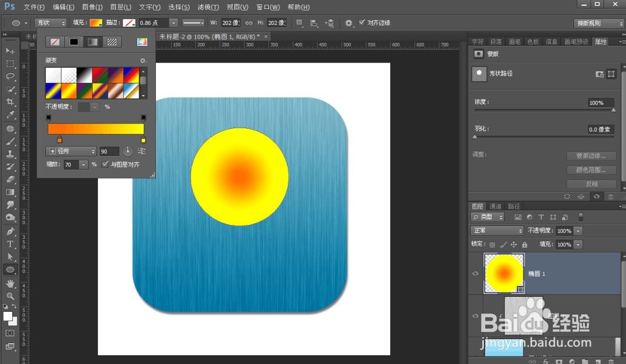
Task: Select the Crop tool
Action: tap(10, 102)
